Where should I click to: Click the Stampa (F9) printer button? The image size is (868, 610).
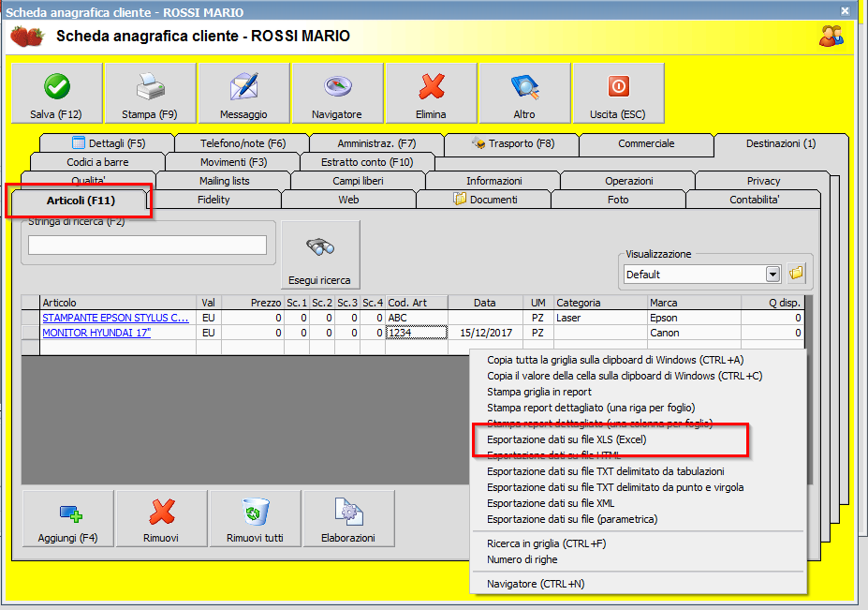point(150,93)
